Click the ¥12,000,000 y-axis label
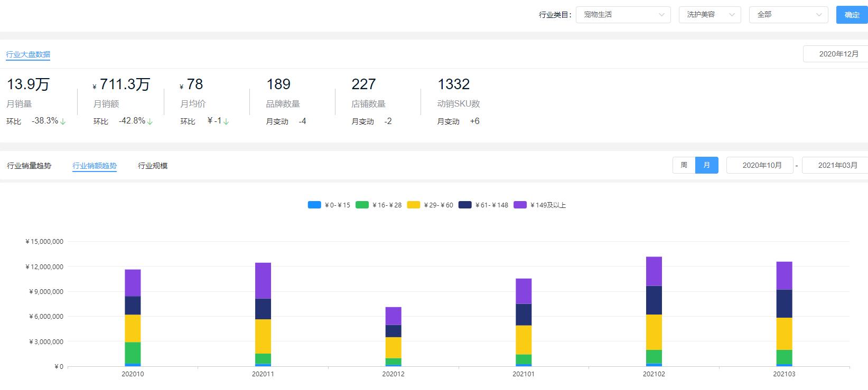 point(44,267)
